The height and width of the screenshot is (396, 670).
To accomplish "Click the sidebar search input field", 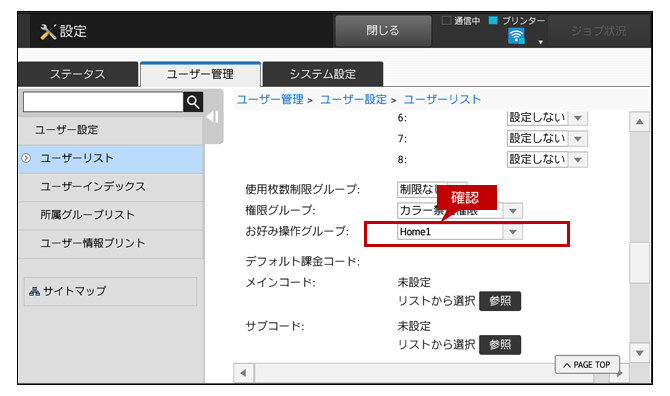I will [x=103, y=102].
